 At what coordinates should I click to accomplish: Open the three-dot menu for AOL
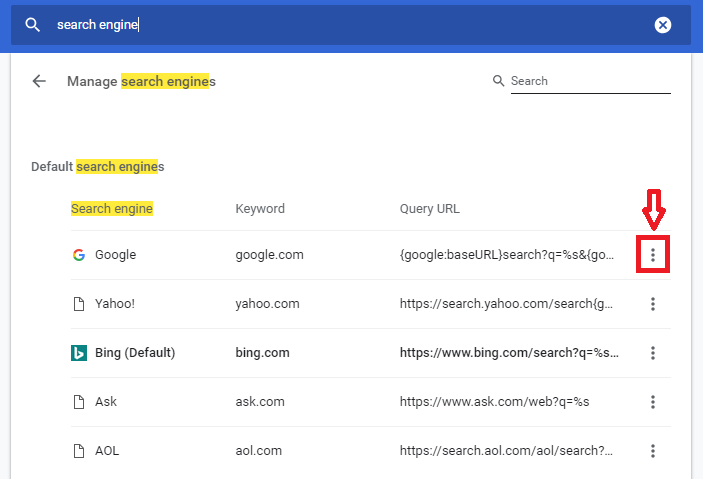653,451
